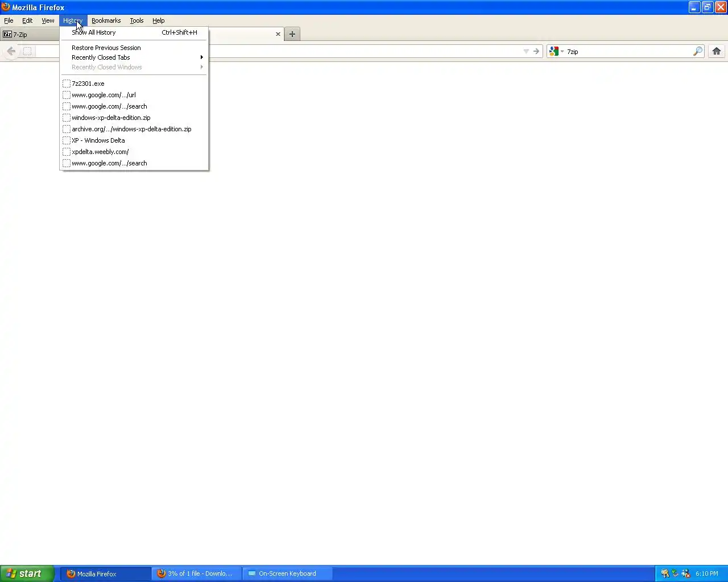Open history entry windows-xp-delta-edition.zip

pos(134,118)
